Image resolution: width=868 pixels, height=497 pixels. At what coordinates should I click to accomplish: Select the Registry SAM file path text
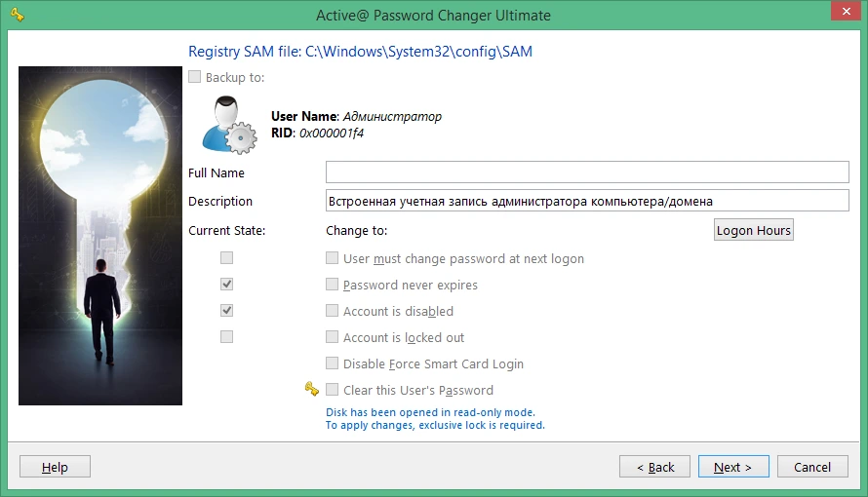click(360, 52)
